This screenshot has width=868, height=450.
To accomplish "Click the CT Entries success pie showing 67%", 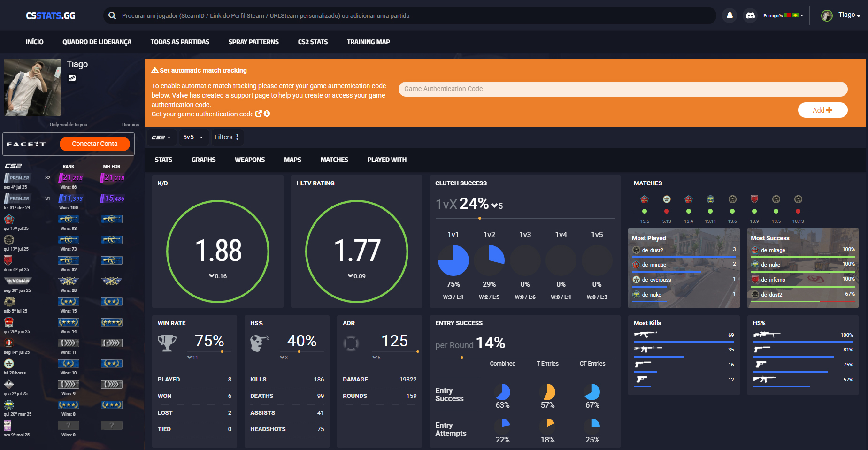I will [592, 392].
